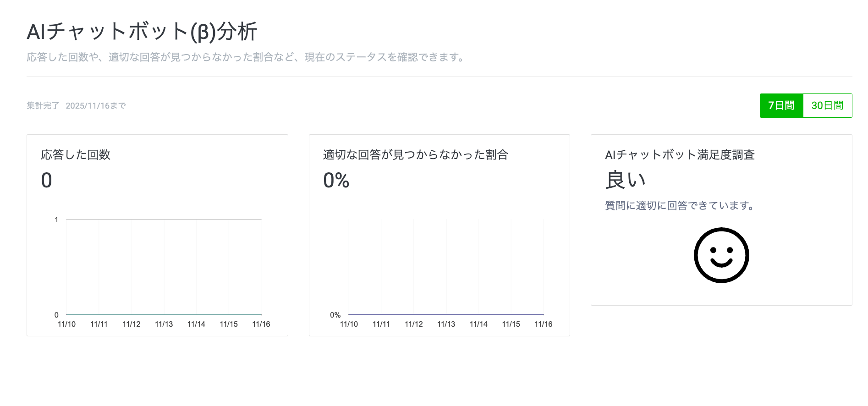
Task: Click the large 0% unanswered rate value
Action: 336,180
